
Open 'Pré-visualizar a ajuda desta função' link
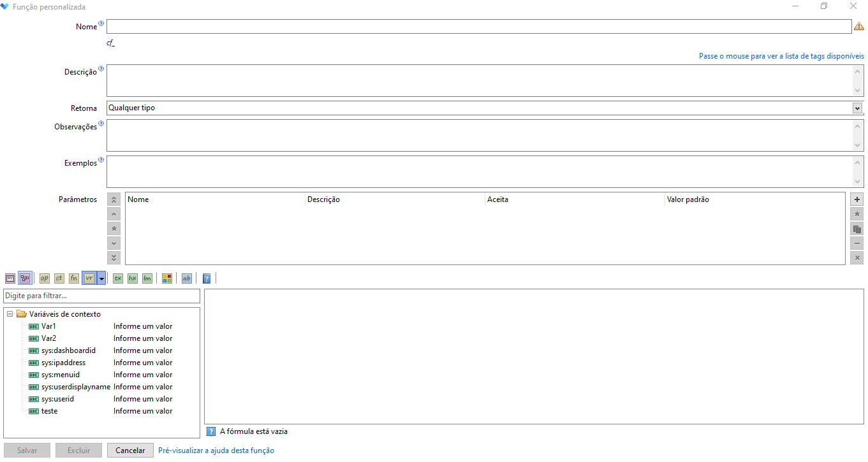tap(216, 451)
